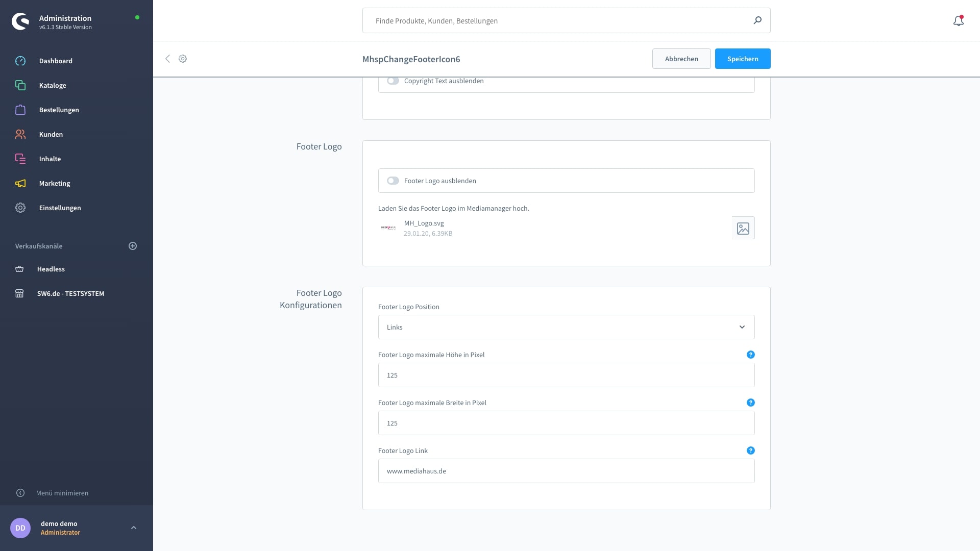Show help for maximale Höhe field

click(x=750, y=355)
